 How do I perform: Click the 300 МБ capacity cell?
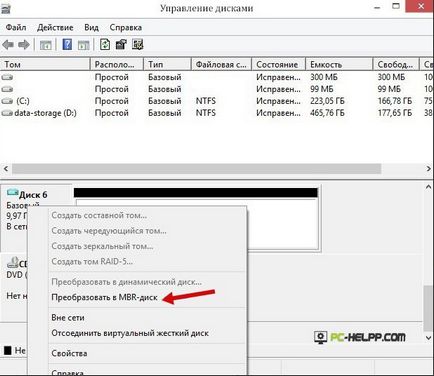click(324, 77)
